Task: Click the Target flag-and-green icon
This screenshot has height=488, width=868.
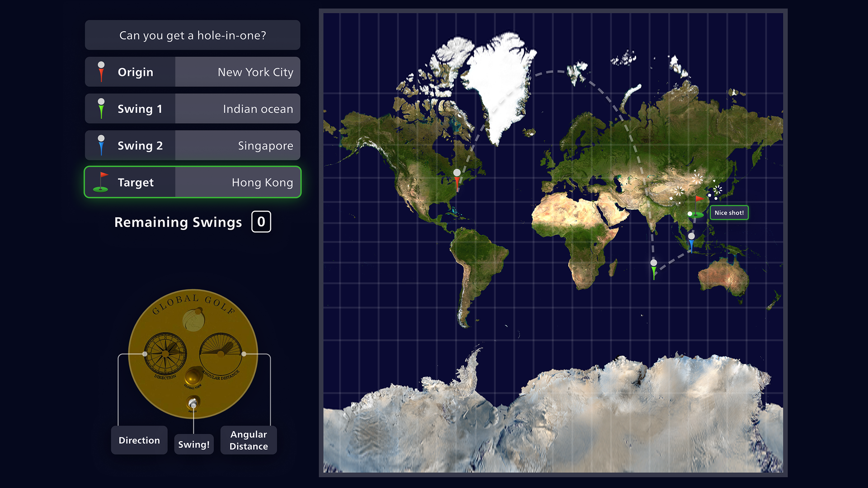Action: click(x=101, y=182)
